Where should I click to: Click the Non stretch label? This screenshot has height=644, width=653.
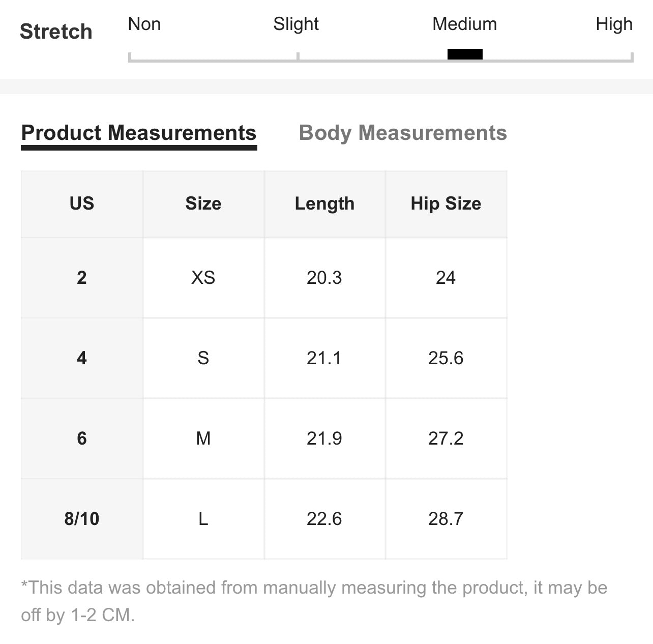144,24
